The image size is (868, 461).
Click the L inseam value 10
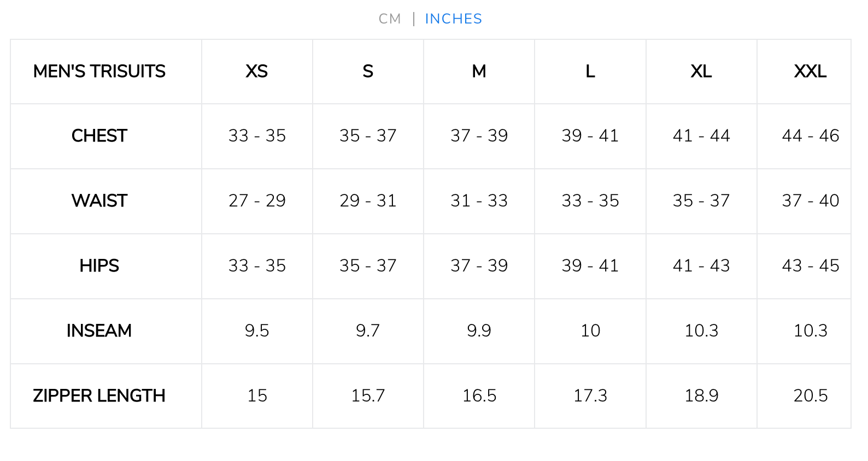click(x=590, y=331)
